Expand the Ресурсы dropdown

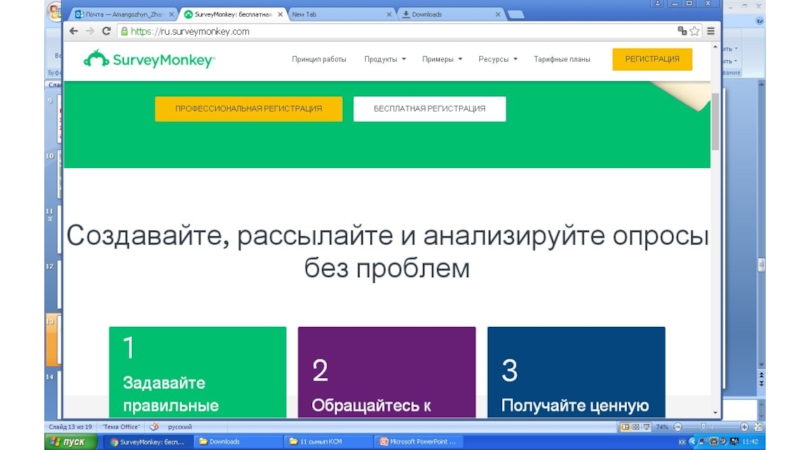(x=497, y=59)
